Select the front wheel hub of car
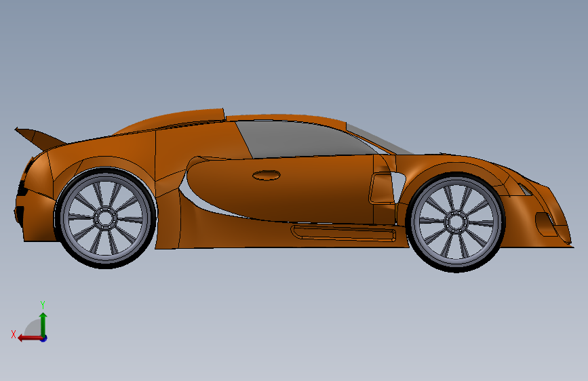 coord(456,222)
